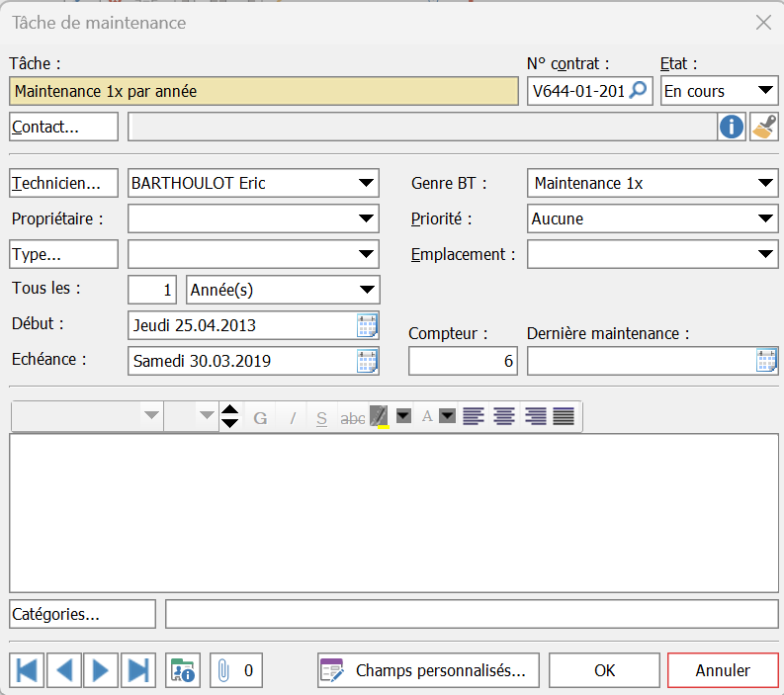Open the Début date calendar picker
The width and height of the screenshot is (784, 695).
tap(367, 325)
